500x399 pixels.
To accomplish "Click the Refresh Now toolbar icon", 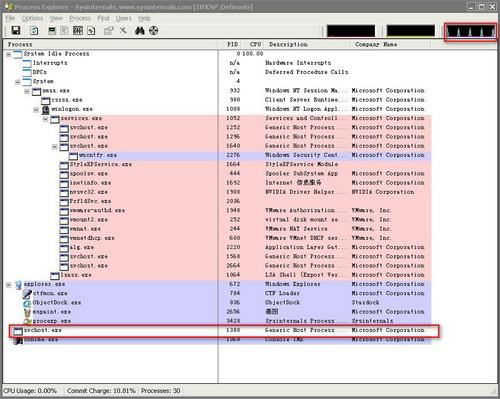I will [x=34, y=31].
